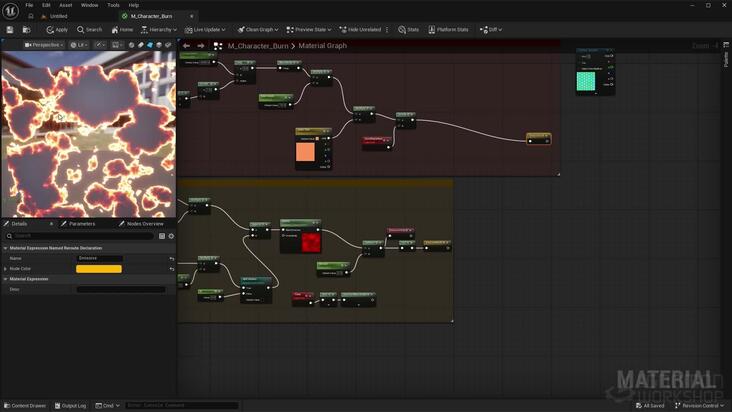Open the Preview State dropdown
Image resolution: width=732 pixels, height=412 pixels.
pos(309,29)
